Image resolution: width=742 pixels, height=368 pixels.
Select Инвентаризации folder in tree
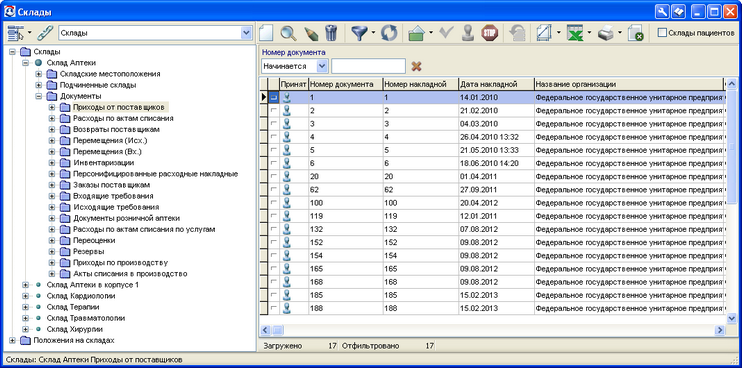pos(104,163)
